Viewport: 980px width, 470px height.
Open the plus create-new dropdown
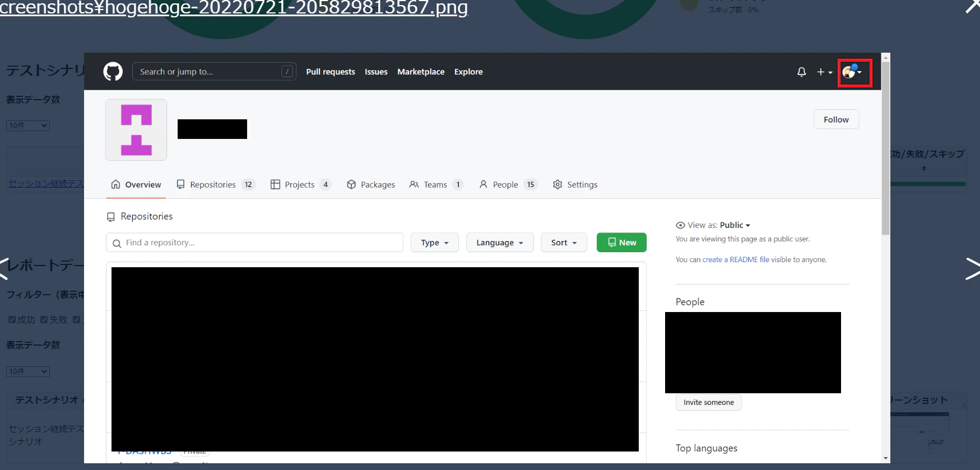tap(824, 72)
